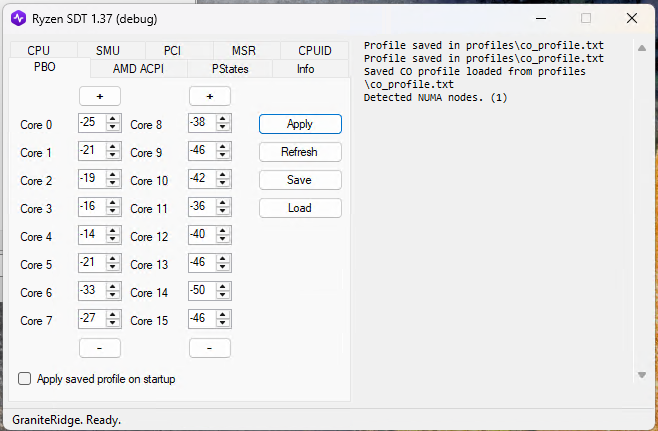658x431 pixels.
Task: Raise Core 14 offset via up arrow
Action: tap(223, 287)
